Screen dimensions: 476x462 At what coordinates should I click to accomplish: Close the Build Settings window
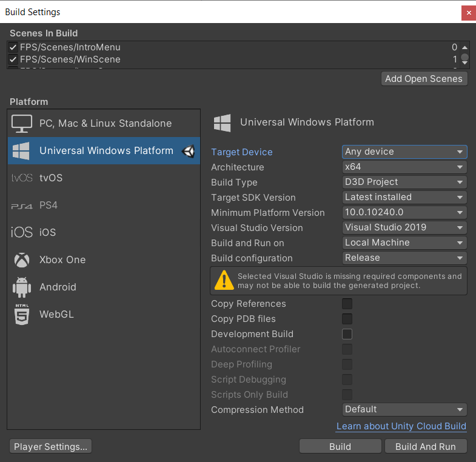[x=469, y=13]
